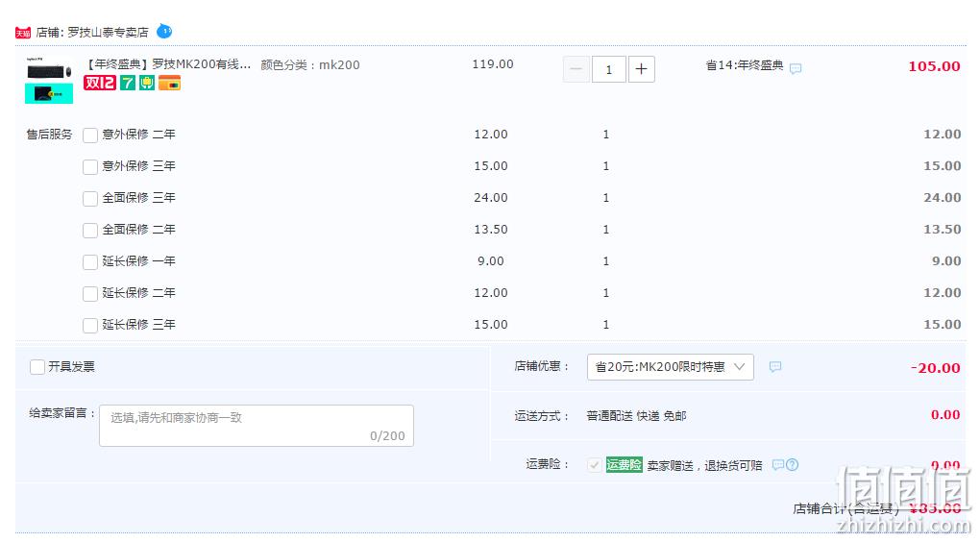Open the blue Wangwang chat icon

pyautogui.click(x=164, y=31)
